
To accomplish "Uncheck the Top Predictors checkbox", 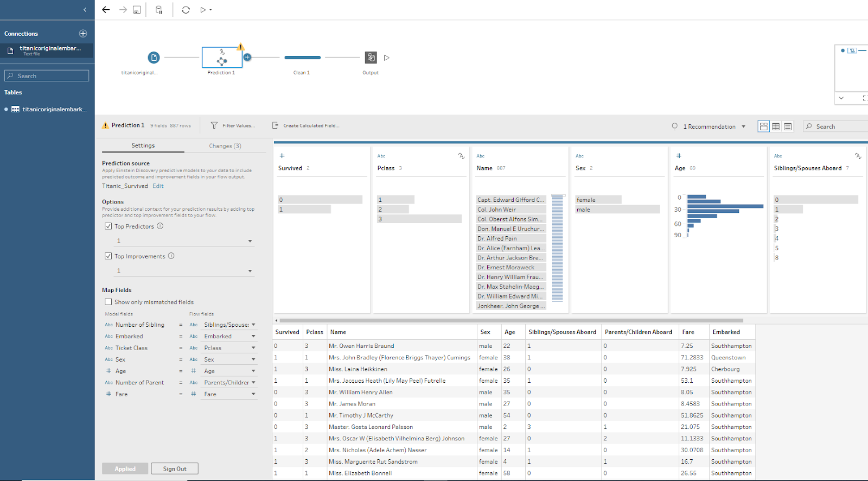I will coord(108,226).
